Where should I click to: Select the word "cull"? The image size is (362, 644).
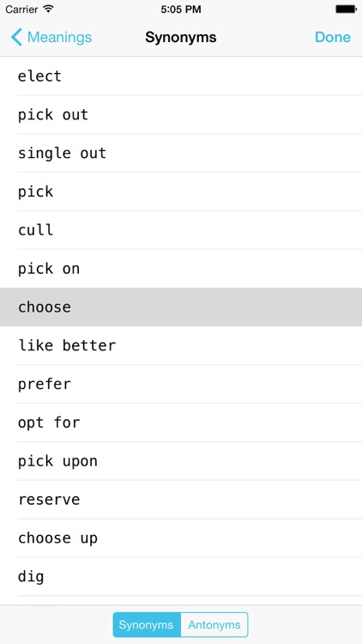[181, 230]
